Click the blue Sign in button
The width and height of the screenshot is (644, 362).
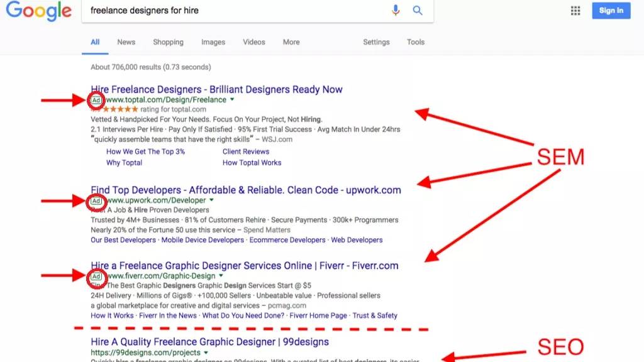point(611,11)
